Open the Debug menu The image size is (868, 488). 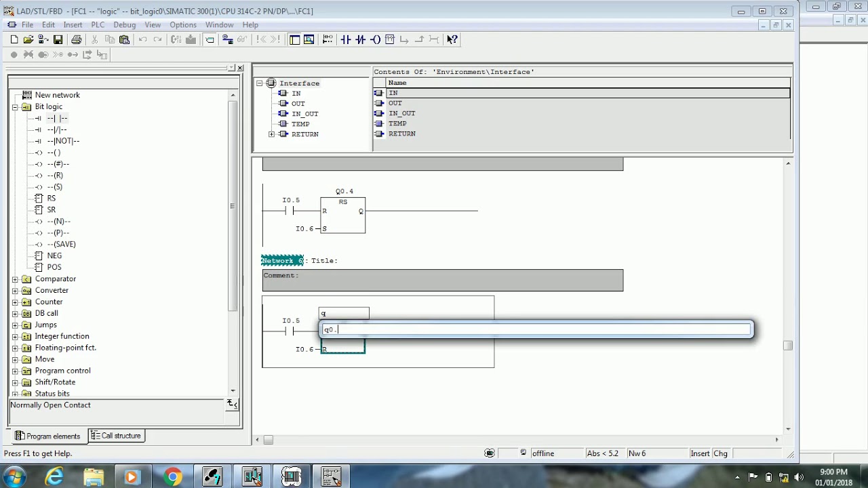tap(125, 25)
